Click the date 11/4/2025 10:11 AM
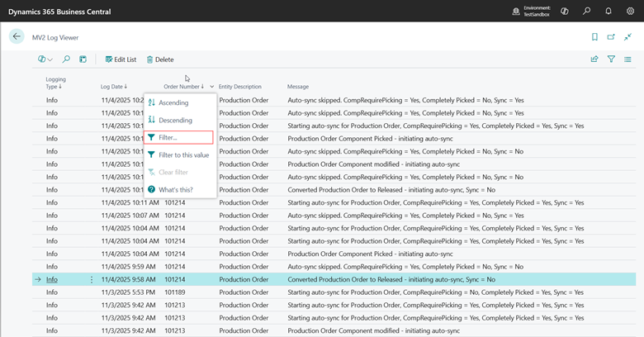 point(130,202)
